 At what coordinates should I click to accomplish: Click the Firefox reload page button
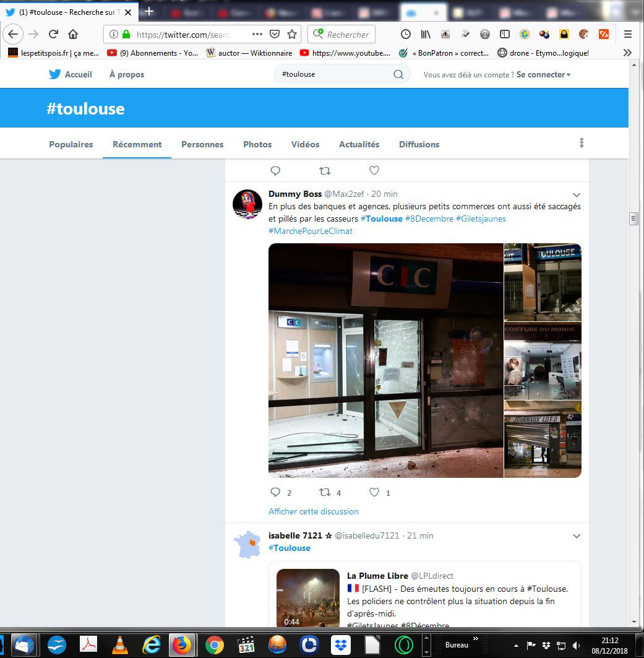(54, 34)
